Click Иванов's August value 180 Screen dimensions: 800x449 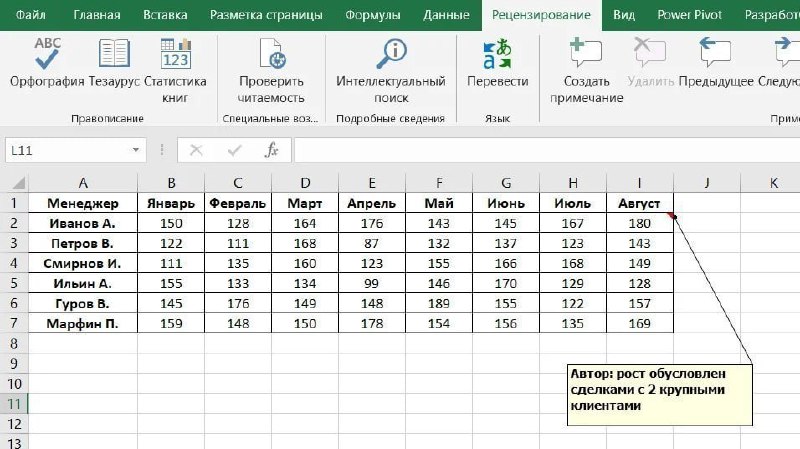(x=640, y=223)
